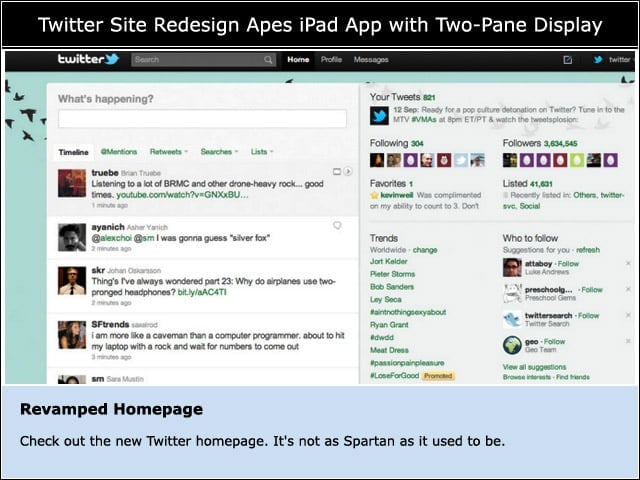The width and height of the screenshot is (640, 480).
Task: Click the change link under Trends
Action: (x=425, y=250)
